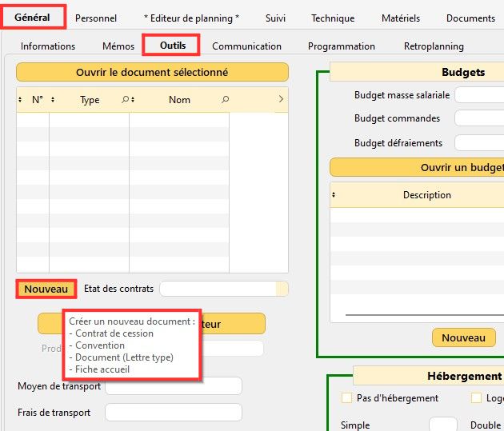Sort the budget Description column arrows
The width and height of the screenshot is (504, 431).
[334, 194]
